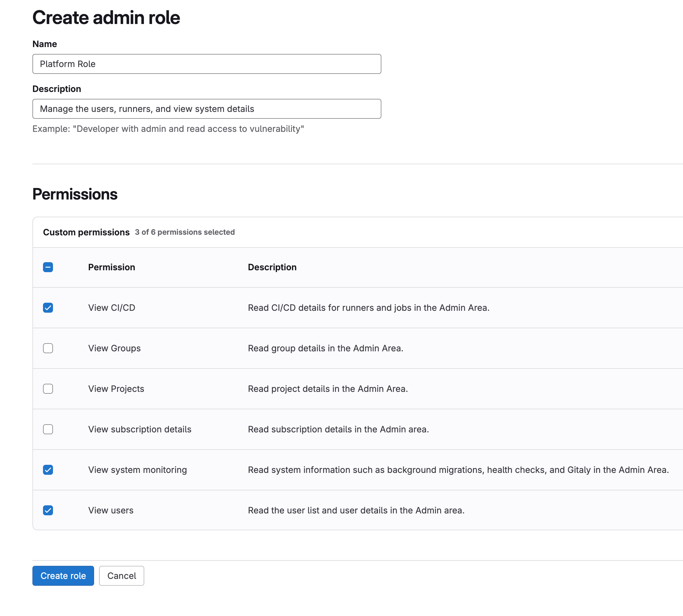Click the Description column header
Screen dimensions: 683x616
pyautogui.click(x=272, y=267)
